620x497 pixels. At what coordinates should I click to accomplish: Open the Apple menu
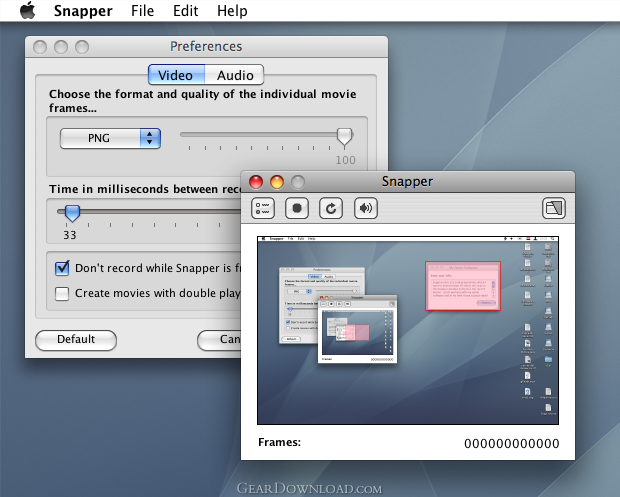[x=28, y=10]
